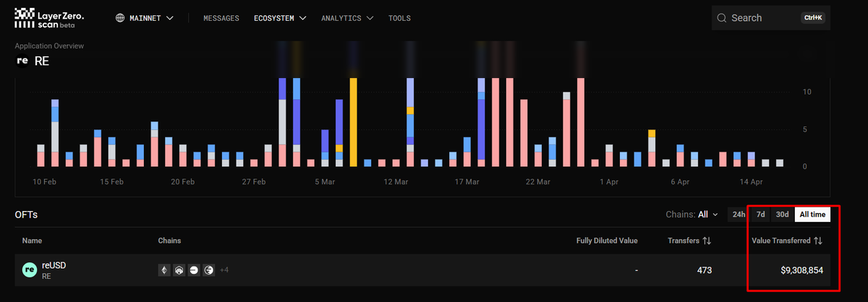Click the Transfers sort arrows icon

(x=707, y=241)
